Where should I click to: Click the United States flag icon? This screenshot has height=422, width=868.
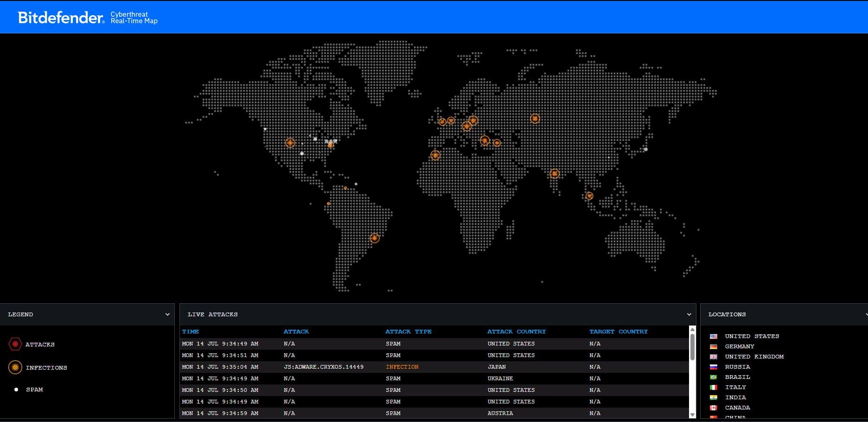714,336
